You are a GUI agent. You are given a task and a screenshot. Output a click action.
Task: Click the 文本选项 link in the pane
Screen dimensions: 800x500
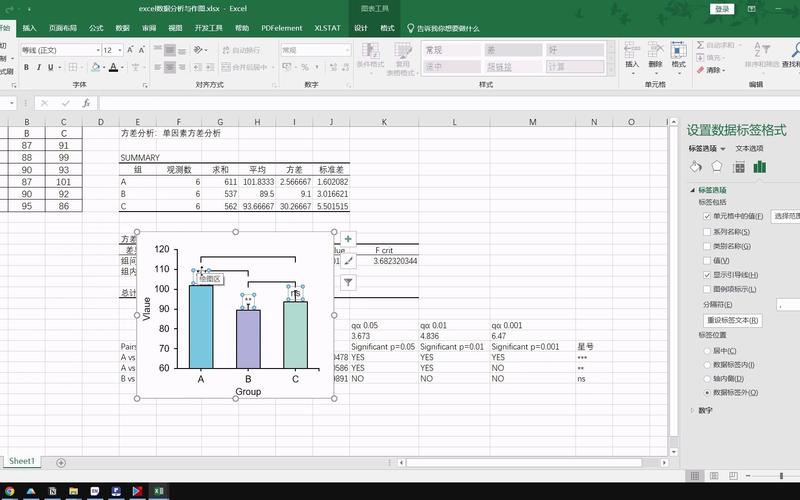tap(749, 148)
